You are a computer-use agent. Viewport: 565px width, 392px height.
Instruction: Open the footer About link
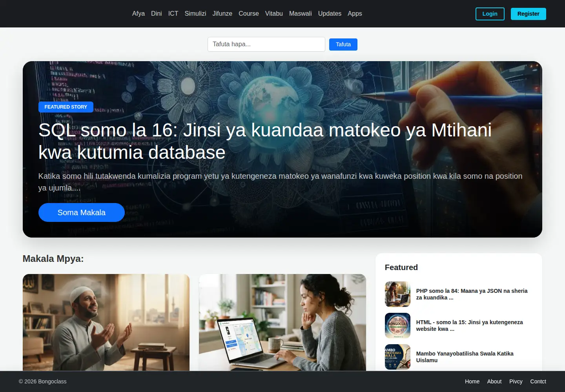(494, 381)
